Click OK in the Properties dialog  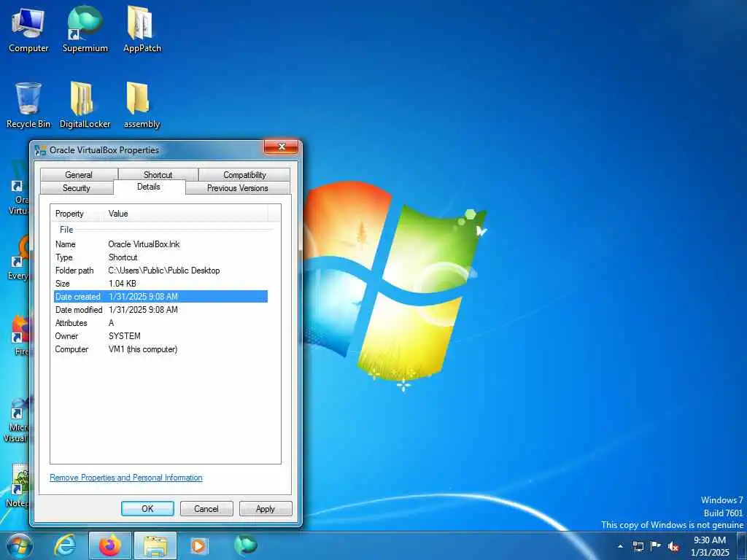pyautogui.click(x=147, y=508)
